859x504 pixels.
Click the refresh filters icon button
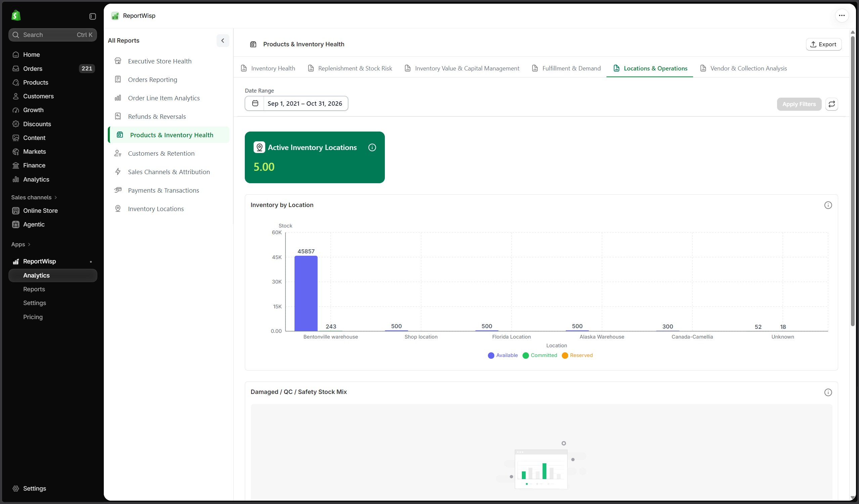point(832,104)
